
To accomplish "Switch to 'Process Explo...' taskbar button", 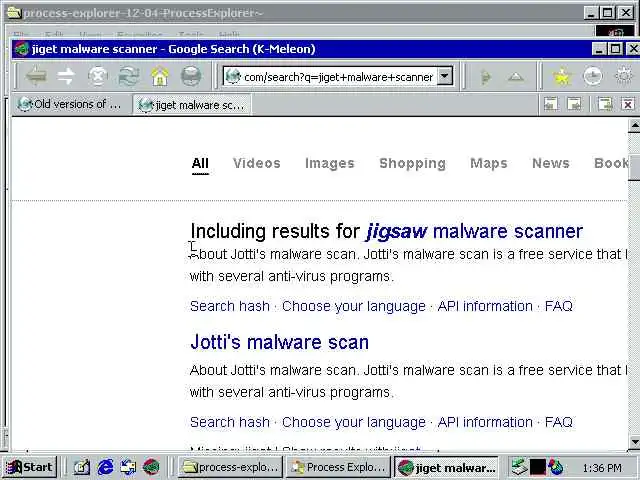I will coord(338,467).
